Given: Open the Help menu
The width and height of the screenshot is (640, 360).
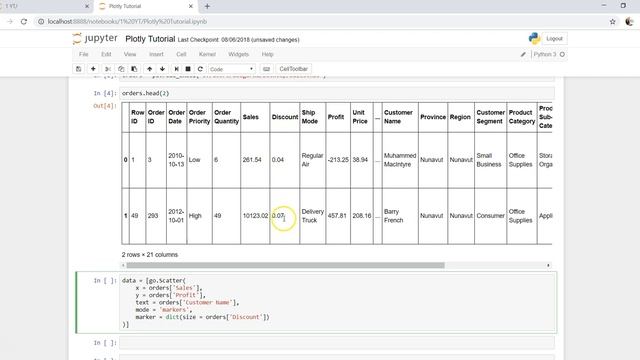Looking at the screenshot, I should click(267, 54).
